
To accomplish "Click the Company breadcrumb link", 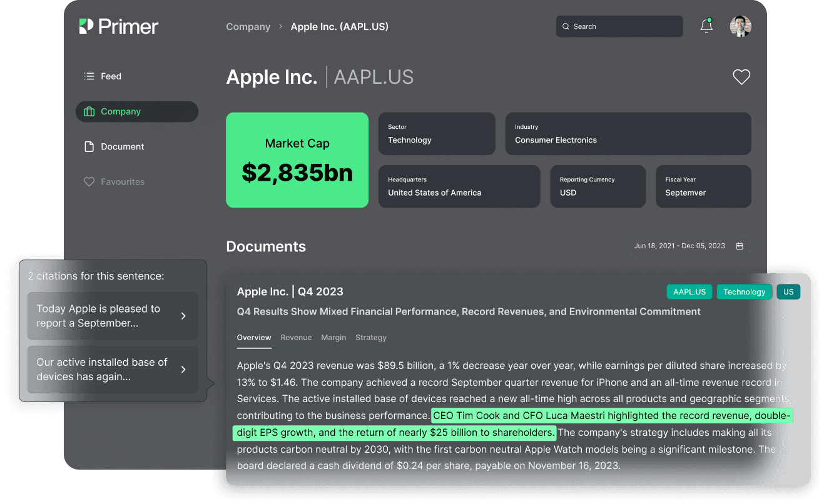I will (x=248, y=26).
